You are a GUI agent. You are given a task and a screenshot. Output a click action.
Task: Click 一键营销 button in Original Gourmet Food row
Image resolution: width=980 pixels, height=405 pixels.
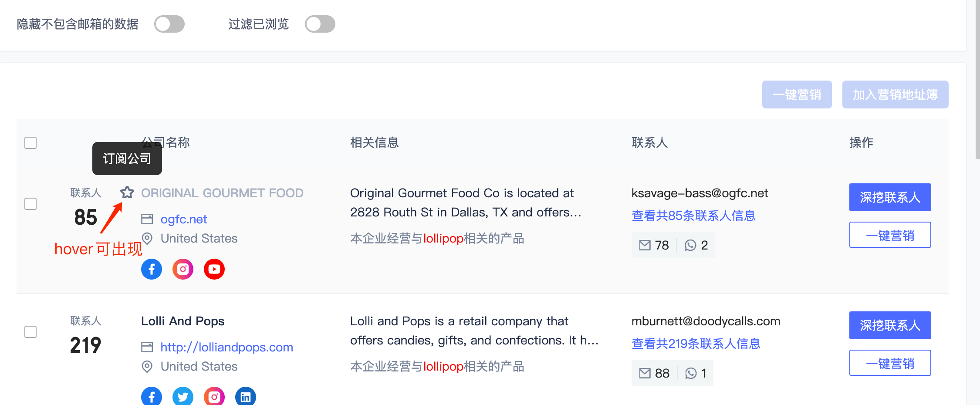[x=890, y=235]
